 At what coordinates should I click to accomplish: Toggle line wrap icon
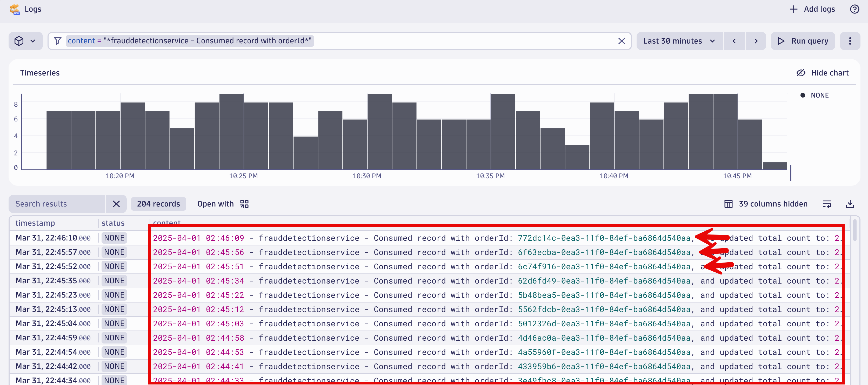pyautogui.click(x=827, y=204)
